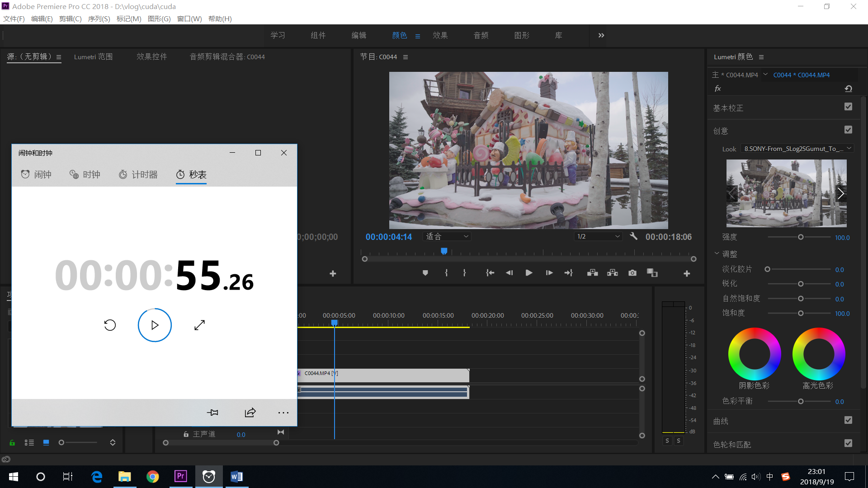Viewport: 868px width, 488px height.
Task: Reset the stopwatch with the reset icon
Action: click(110, 325)
